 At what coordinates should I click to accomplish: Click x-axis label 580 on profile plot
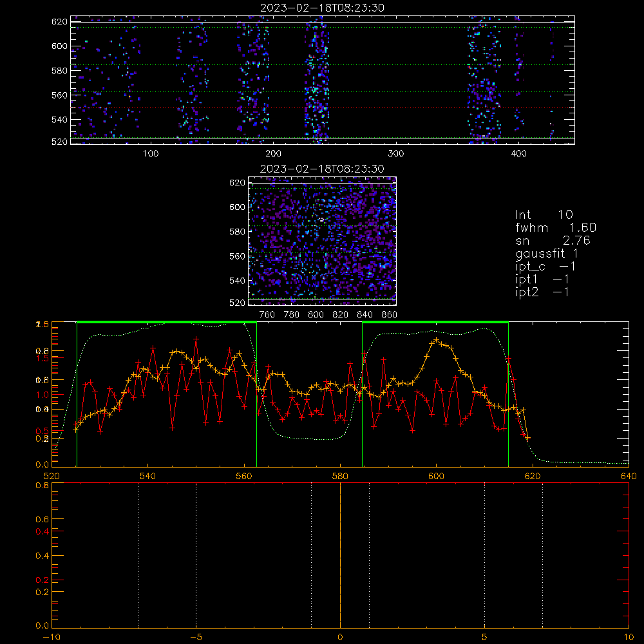[340, 476]
